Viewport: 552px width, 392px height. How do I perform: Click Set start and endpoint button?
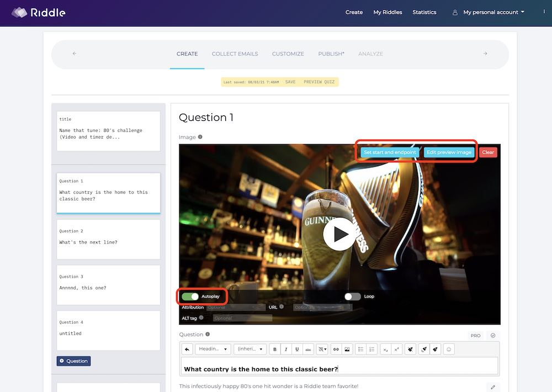tap(390, 152)
